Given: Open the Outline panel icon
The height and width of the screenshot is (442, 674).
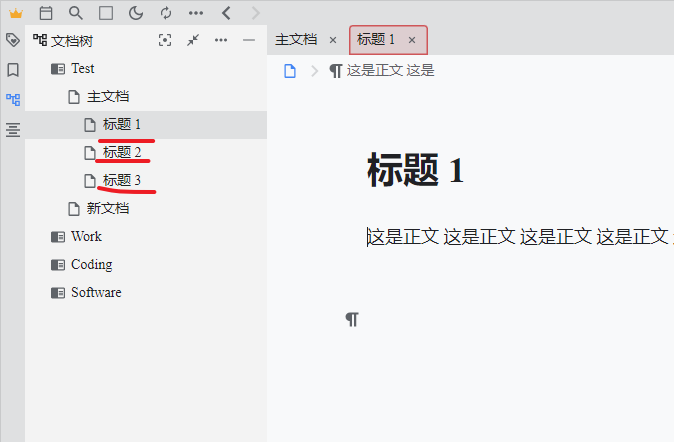Looking at the screenshot, I should 13,129.
